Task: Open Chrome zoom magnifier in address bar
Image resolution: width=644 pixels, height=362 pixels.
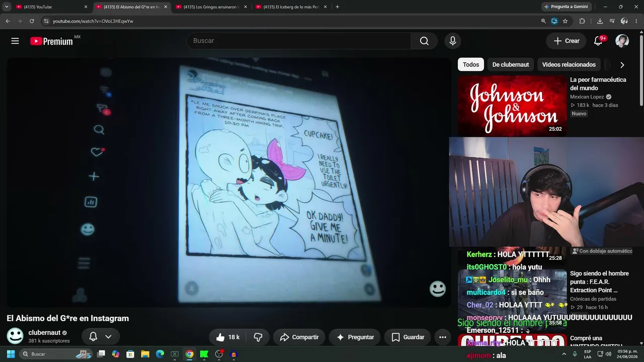Action: click(543, 21)
